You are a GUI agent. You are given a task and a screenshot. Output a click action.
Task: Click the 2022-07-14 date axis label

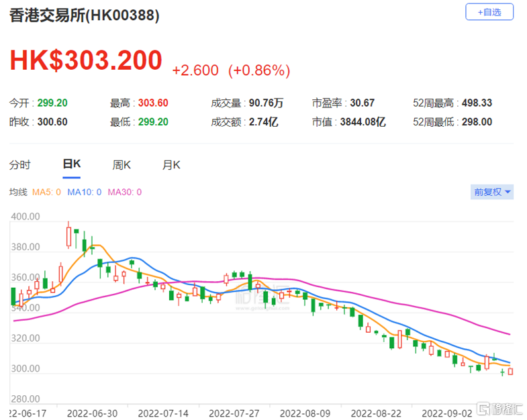click(x=163, y=413)
